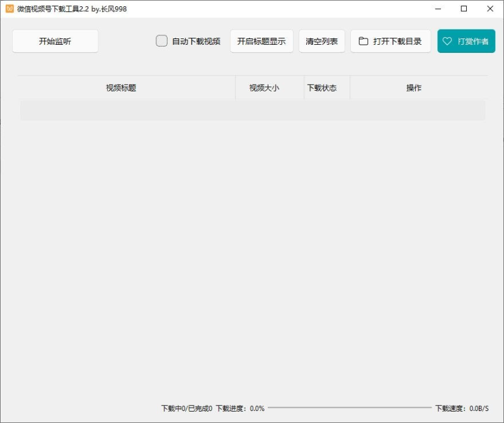Viewport: 504px width, 423px height.
Task: Click the app logo icon in the title bar
Action: tap(8, 9)
